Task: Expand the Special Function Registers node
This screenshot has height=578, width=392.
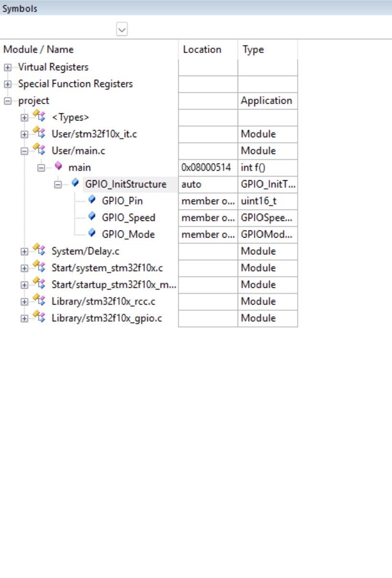Action: [x=8, y=84]
